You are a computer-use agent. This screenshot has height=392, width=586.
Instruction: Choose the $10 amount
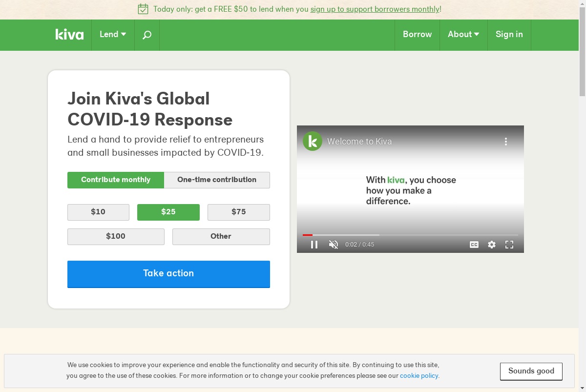[98, 212]
